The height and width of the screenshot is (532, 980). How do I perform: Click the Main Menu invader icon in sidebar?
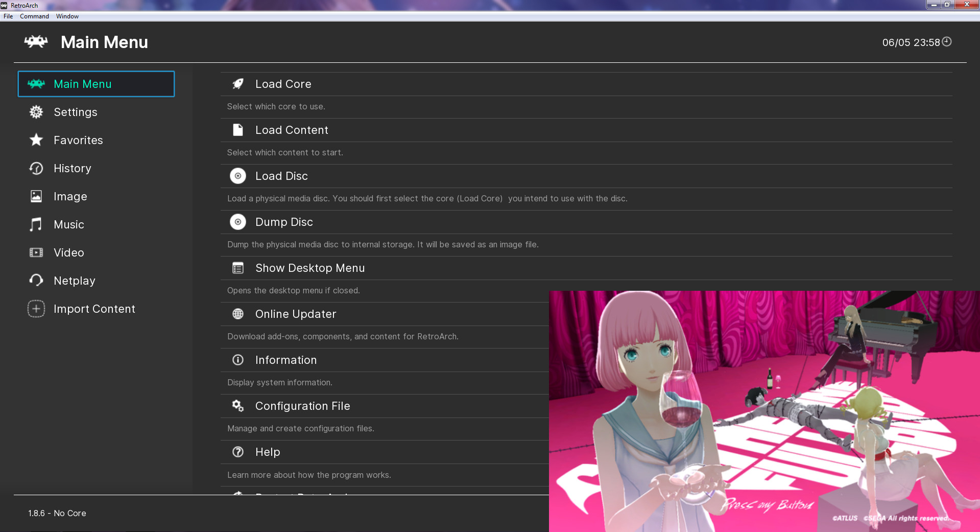click(36, 84)
